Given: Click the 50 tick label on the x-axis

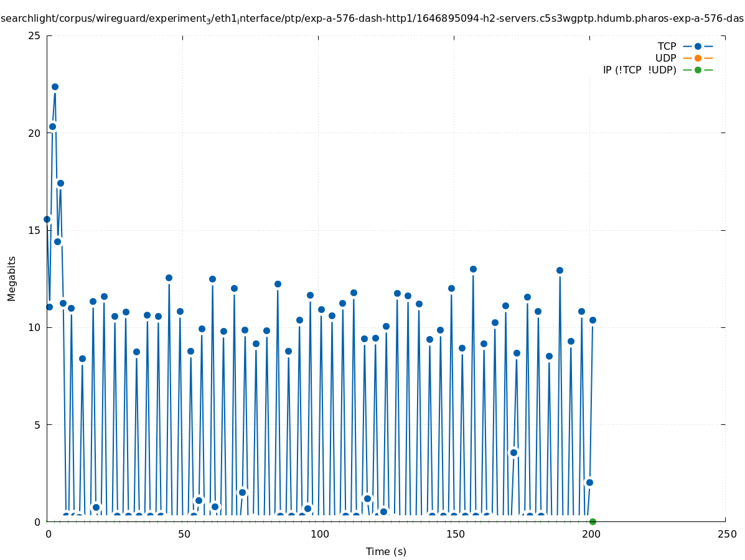Looking at the screenshot, I should 183,534.
